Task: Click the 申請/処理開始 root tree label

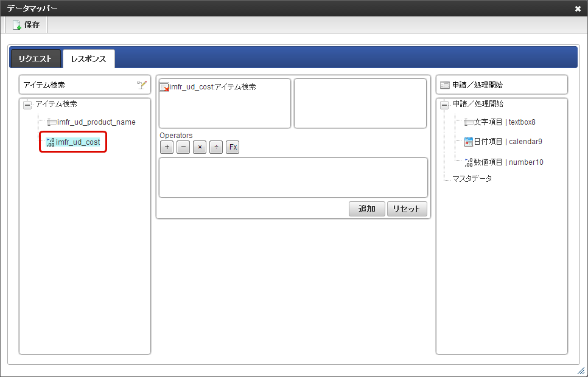Action: point(478,104)
